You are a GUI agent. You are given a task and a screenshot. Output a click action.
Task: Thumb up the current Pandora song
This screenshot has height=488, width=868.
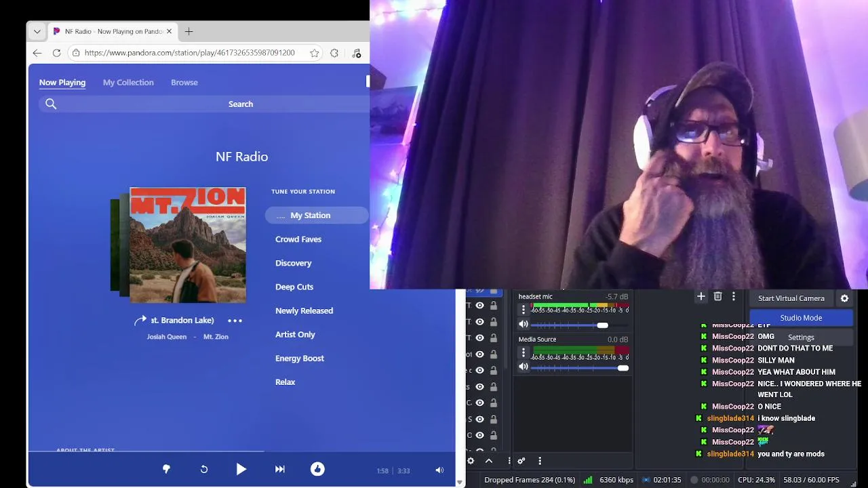[317, 469]
